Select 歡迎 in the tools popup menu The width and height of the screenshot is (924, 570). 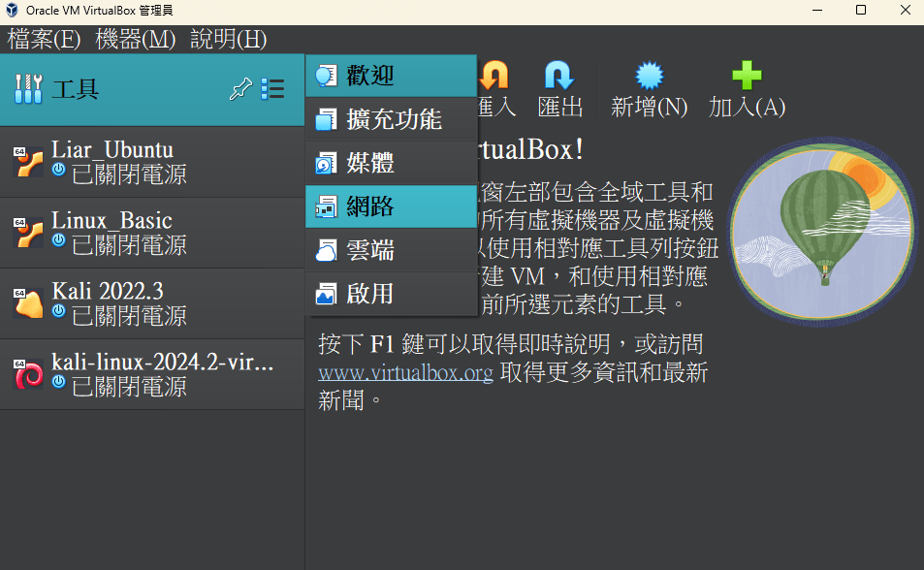pyautogui.click(x=392, y=76)
